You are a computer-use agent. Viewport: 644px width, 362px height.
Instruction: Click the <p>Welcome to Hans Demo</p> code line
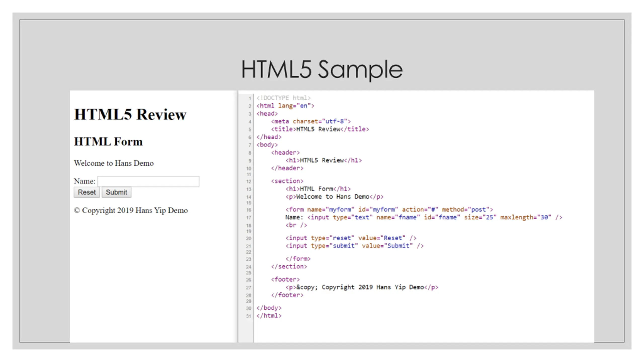click(334, 197)
